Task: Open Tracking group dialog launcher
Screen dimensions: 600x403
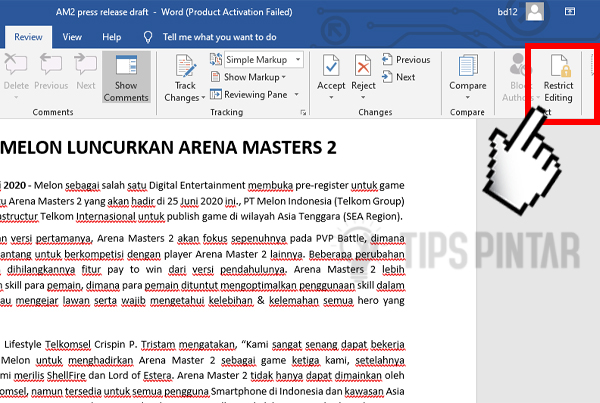Action: coord(303,112)
